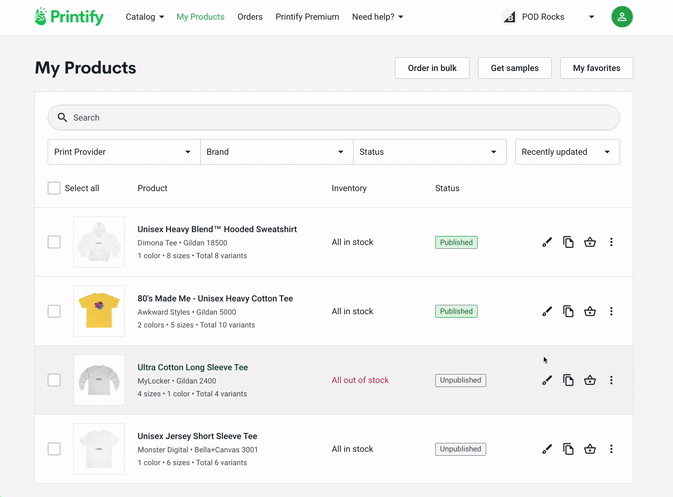Image resolution: width=673 pixels, height=497 pixels.
Task: Click the POD Rocks store icon
Action: click(x=509, y=17)
